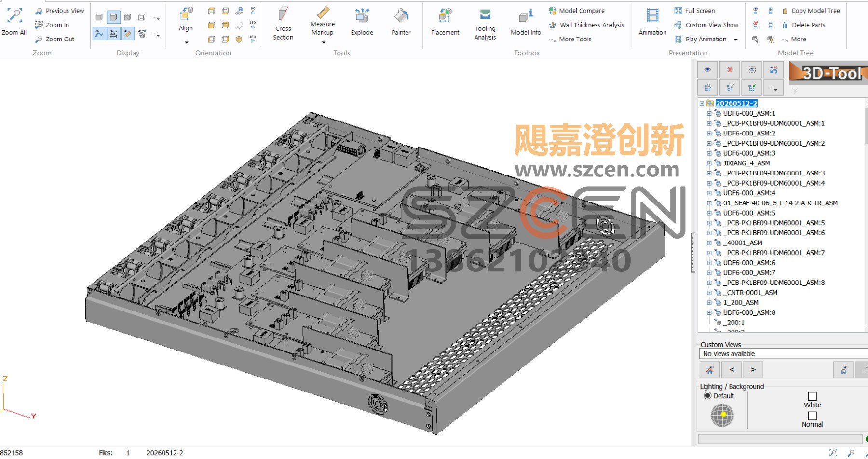Launch Tooling Analysis
The image size is (868, 459).
pos(485,24)
